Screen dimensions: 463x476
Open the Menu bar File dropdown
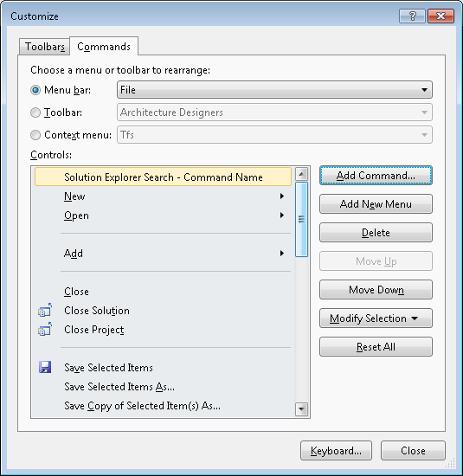tap(274, 90)
